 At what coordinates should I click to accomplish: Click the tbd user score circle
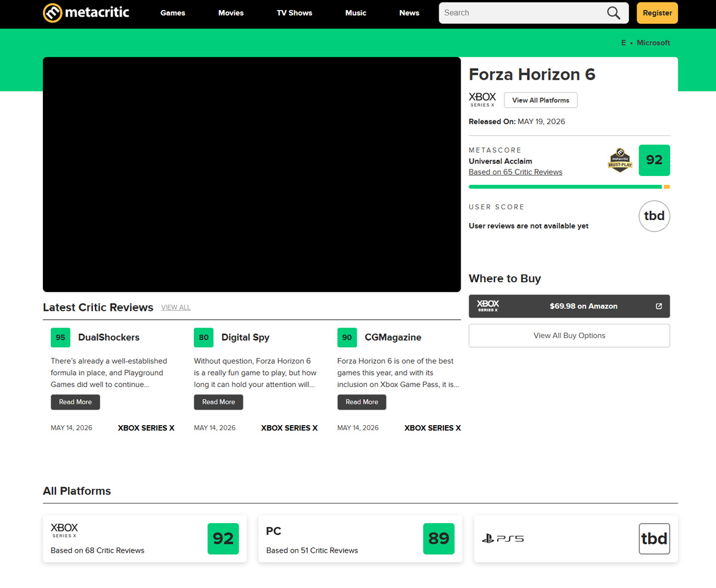[x=654, y=216]
